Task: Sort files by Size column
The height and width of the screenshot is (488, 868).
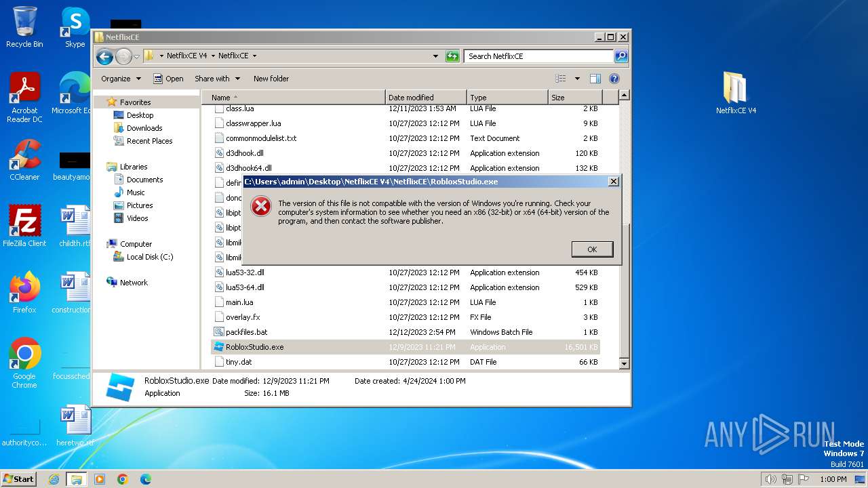Action: click(575, 98)
